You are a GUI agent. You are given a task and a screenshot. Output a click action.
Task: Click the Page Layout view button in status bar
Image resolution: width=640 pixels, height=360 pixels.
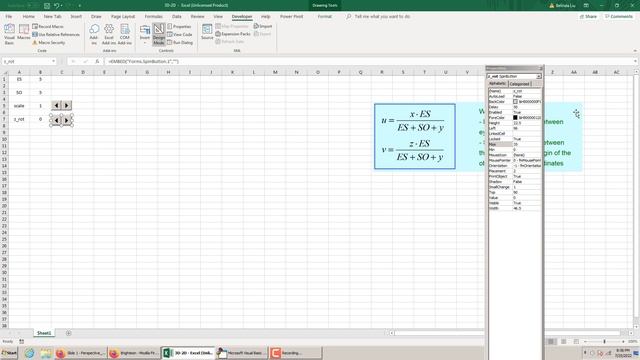563,341
